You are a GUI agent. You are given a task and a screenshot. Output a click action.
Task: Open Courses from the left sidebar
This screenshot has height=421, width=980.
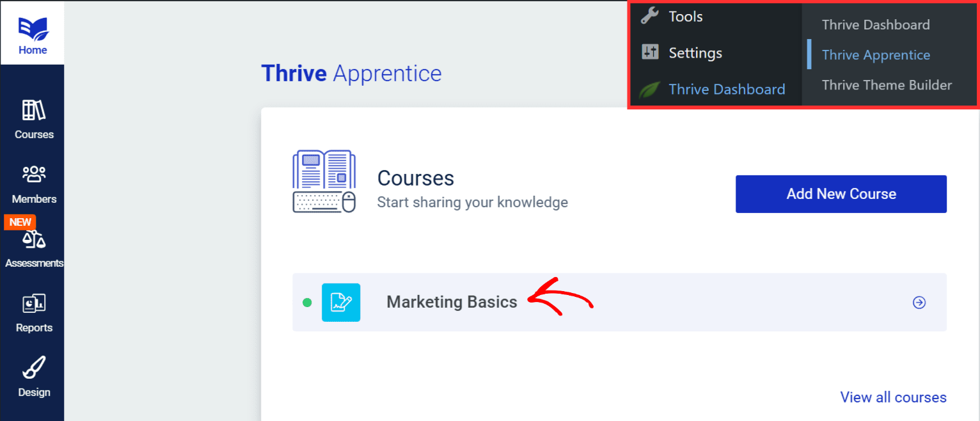pos(34,120)
